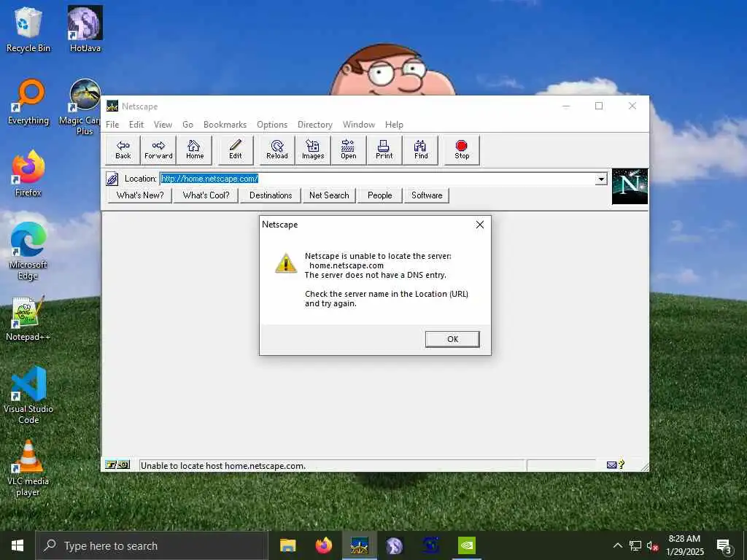Click the location bookmark icon

pos(112,179)
